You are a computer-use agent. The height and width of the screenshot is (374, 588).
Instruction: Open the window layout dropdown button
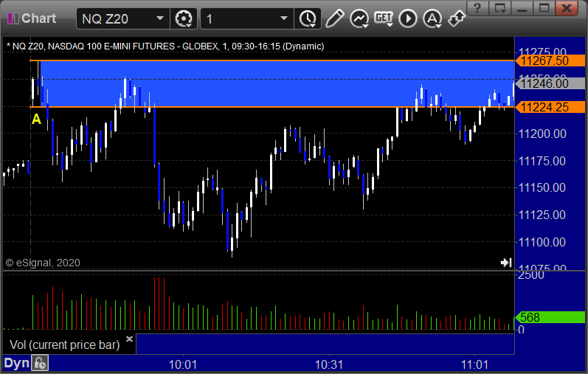pos(500,8)
